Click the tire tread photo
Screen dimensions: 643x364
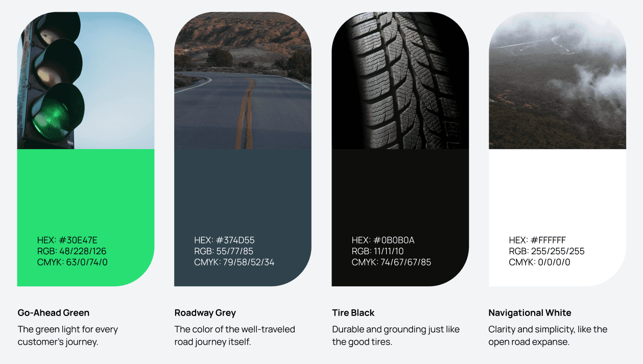[x=400, y=81]
